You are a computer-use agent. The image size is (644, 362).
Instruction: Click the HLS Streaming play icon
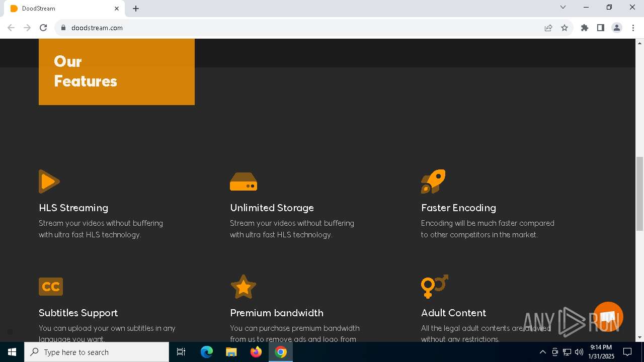tap(49, 182)
